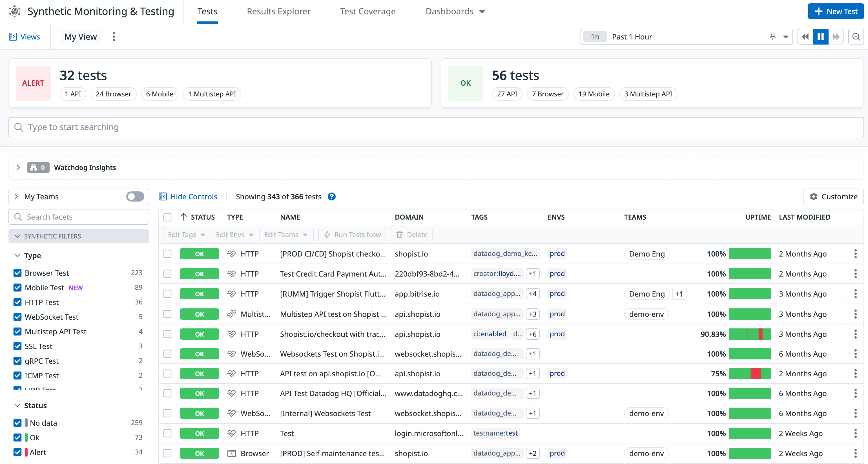Click the search magnifier in main search bar
Image resolution: width=868 pixels, height=464 pixels.
click(x=19, y=127)
